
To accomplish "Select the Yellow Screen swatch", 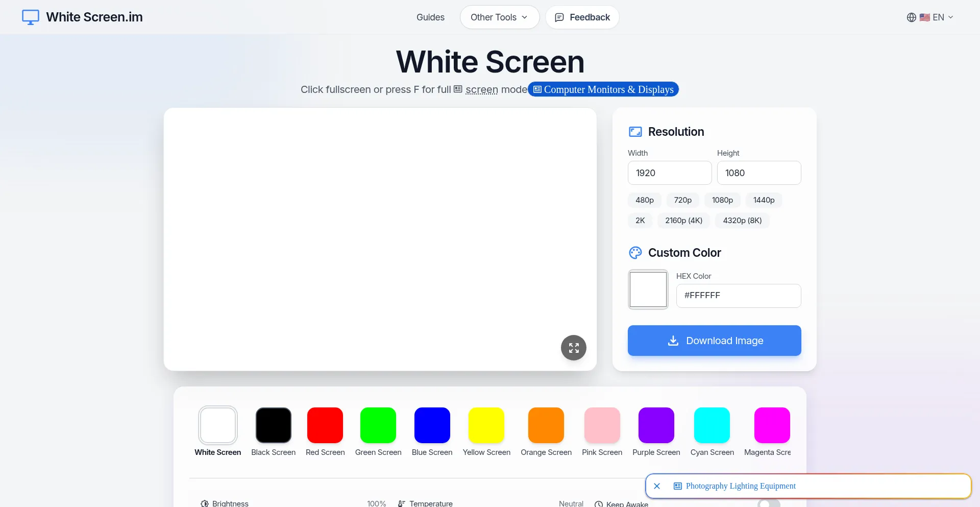I will coord(486,425).
